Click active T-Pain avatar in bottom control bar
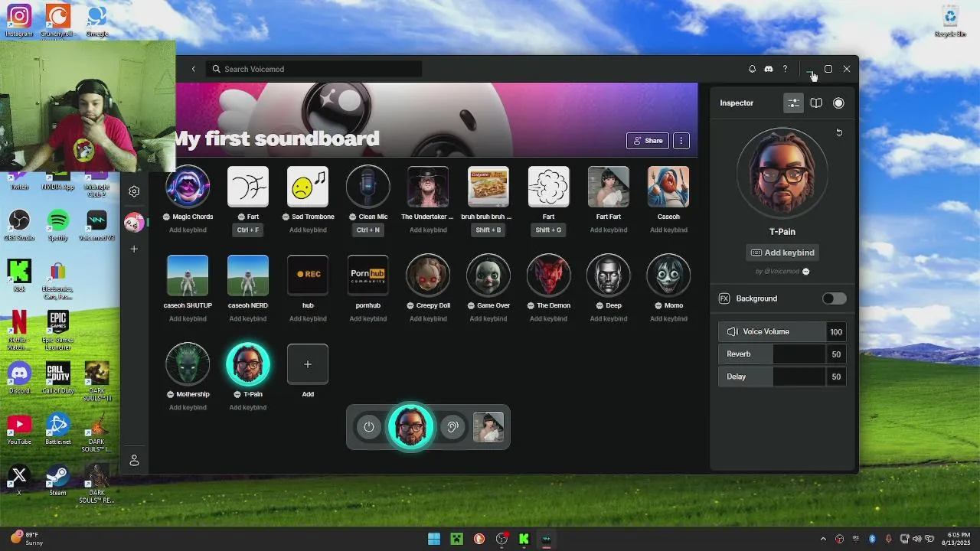Viewport: 980px width, 551px height. point(410,427)
